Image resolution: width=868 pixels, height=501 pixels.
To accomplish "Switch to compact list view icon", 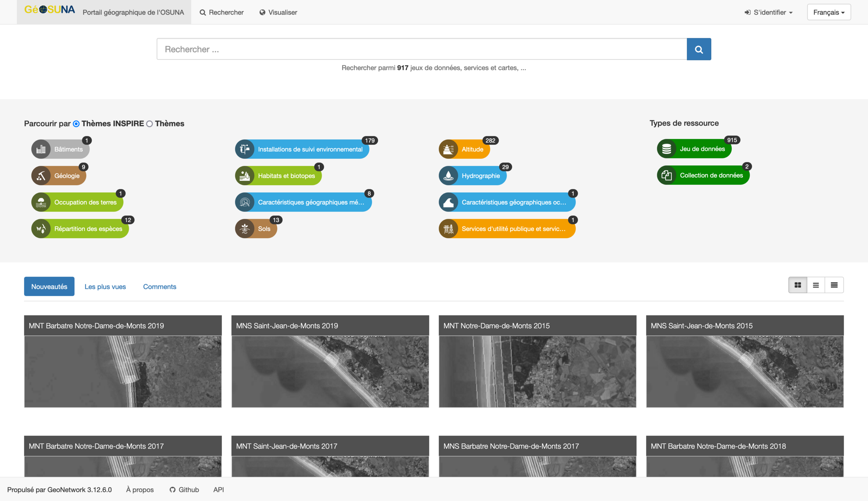I will (834, 285).
